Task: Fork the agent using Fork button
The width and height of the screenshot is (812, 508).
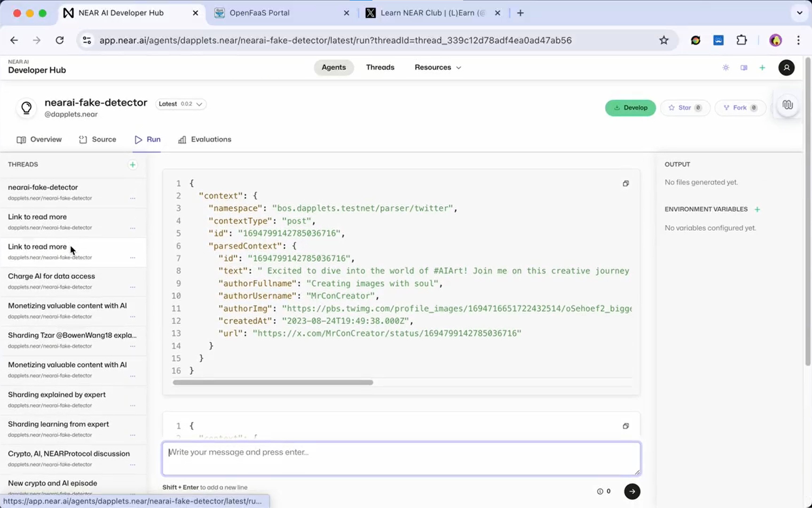Action: (740, 108)
